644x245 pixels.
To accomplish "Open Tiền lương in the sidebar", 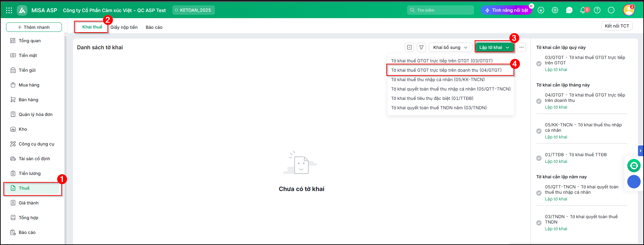I will click(33, 173).
